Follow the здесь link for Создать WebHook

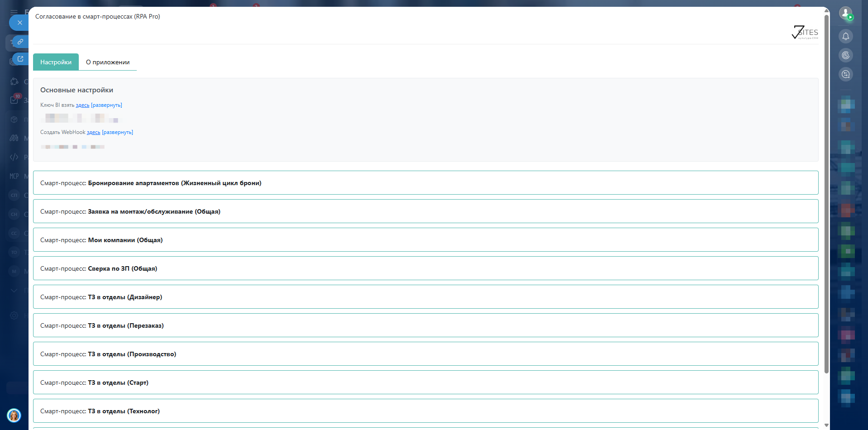click(93, 132)
